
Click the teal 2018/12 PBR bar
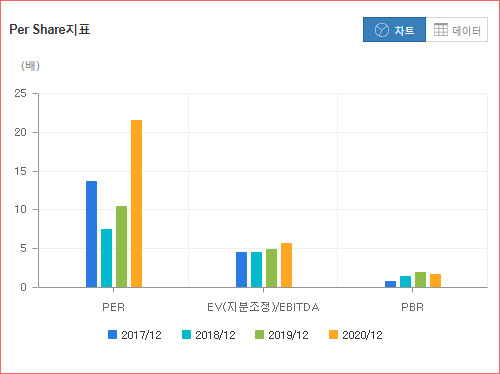405,282
